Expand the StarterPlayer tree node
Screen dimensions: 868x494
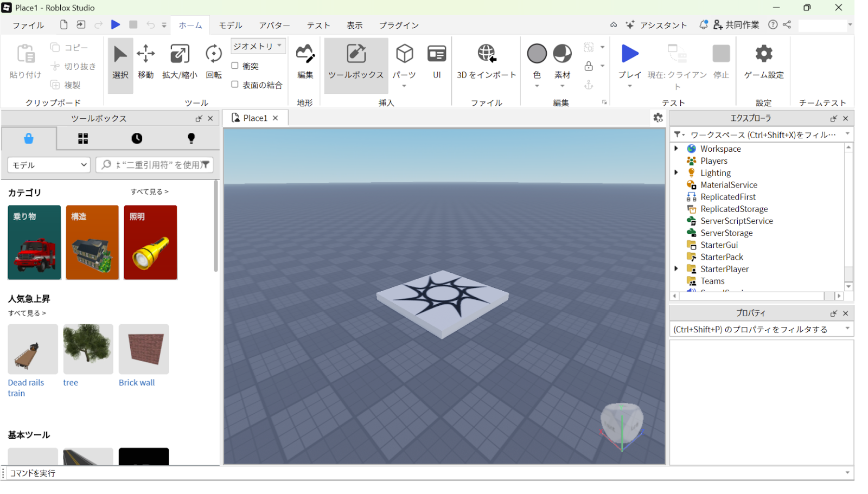click(x=676, y=269)
